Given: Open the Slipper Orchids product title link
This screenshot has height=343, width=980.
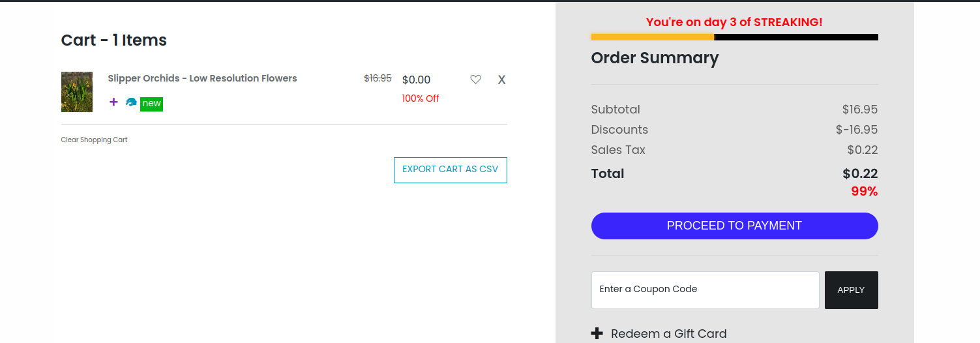Looking at the screenshot, I should pos(202,78).
